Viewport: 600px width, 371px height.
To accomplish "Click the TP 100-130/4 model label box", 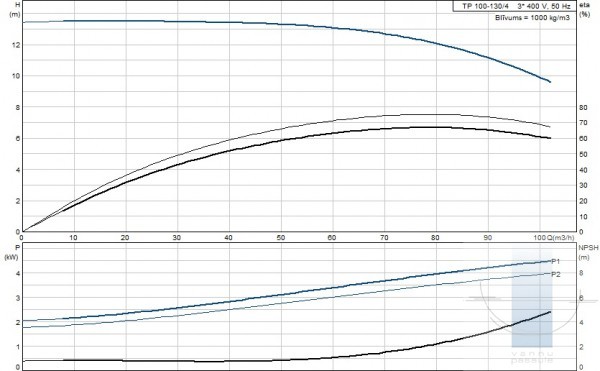I will (x=514, y=6).
